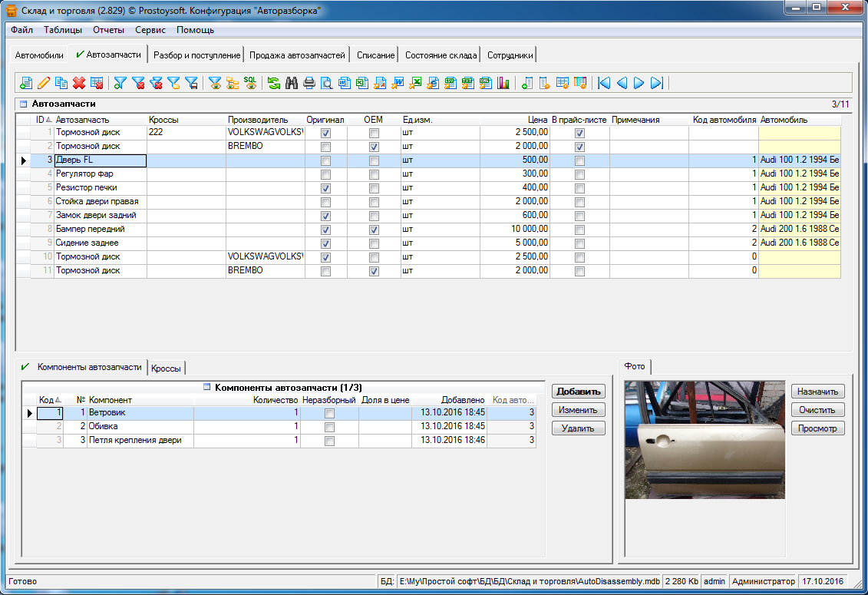Open the bar chart diagram icon
Viewport: 868px width, 595px height.
coord(503,83)
